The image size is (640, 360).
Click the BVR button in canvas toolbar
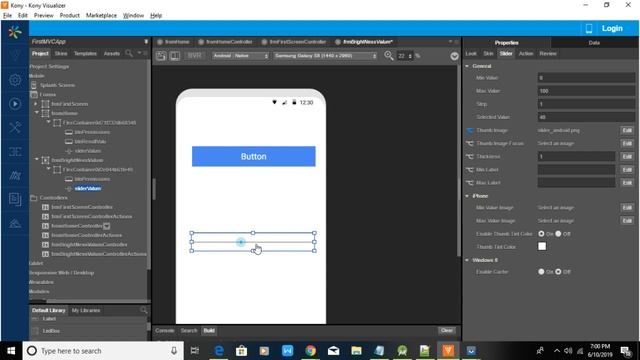pyautogui.click(x=194, y=56)
